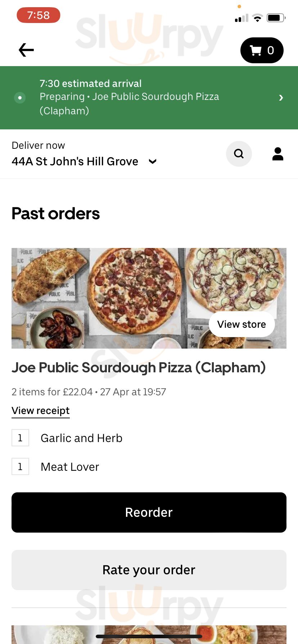The height and width of the screenshot is (644, 298).
Task: Open order tracking via right chevron
Action: tap(281, 97)
